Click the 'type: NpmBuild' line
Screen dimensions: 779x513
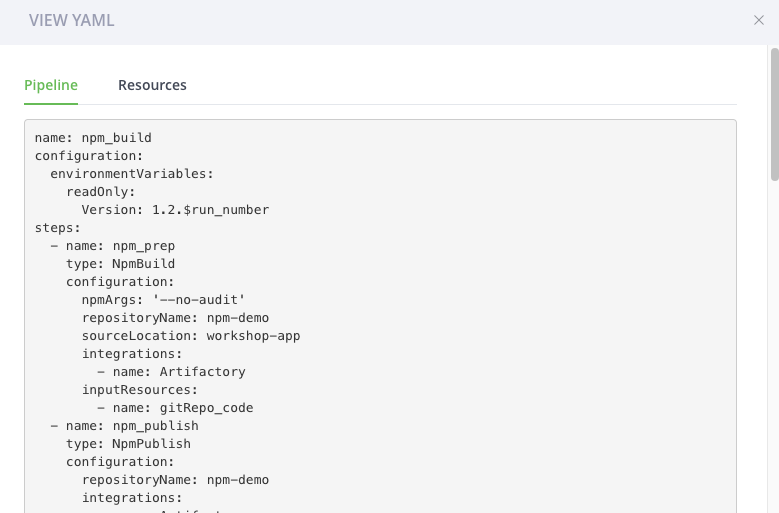point(120,264)
